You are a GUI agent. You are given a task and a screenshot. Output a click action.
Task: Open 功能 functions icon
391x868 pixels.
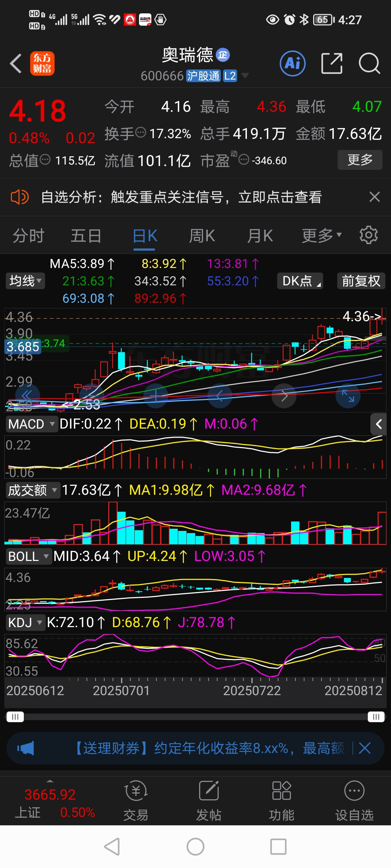point(282,801)
